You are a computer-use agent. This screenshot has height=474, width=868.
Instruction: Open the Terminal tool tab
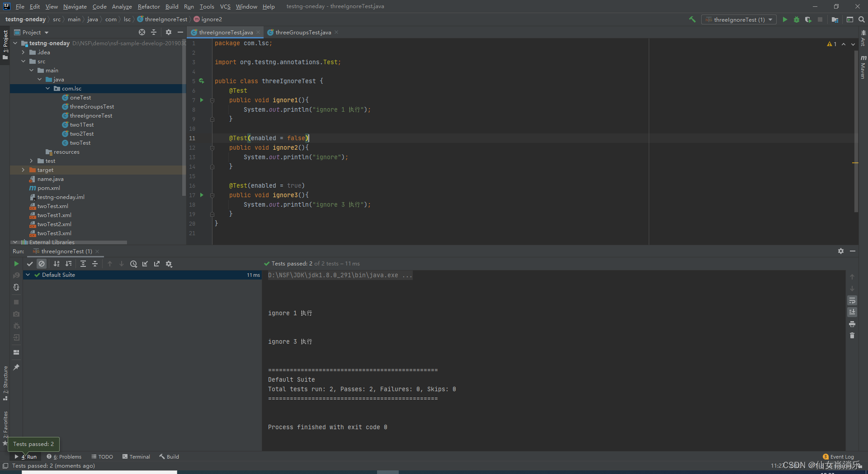136,456
